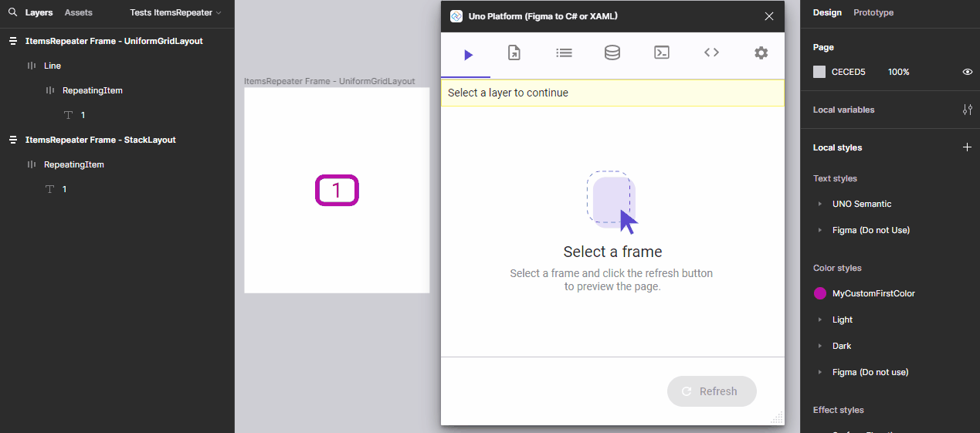Expand the Dark color styles group
Image resolution: width=980 pixels, height=433 pixels.
[x=820, y=347]
